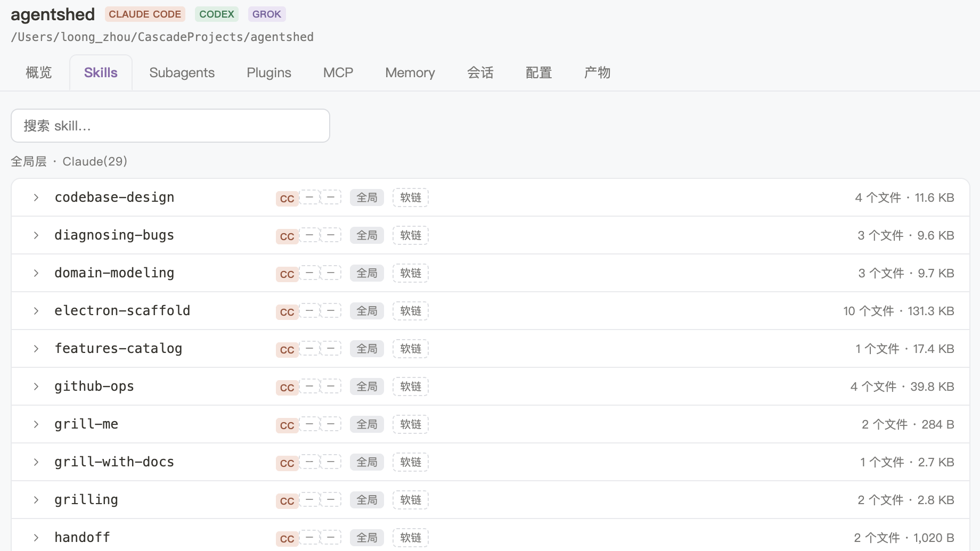
Task: Click the 软链 tag on handoff row
Action: click(411, 538)
